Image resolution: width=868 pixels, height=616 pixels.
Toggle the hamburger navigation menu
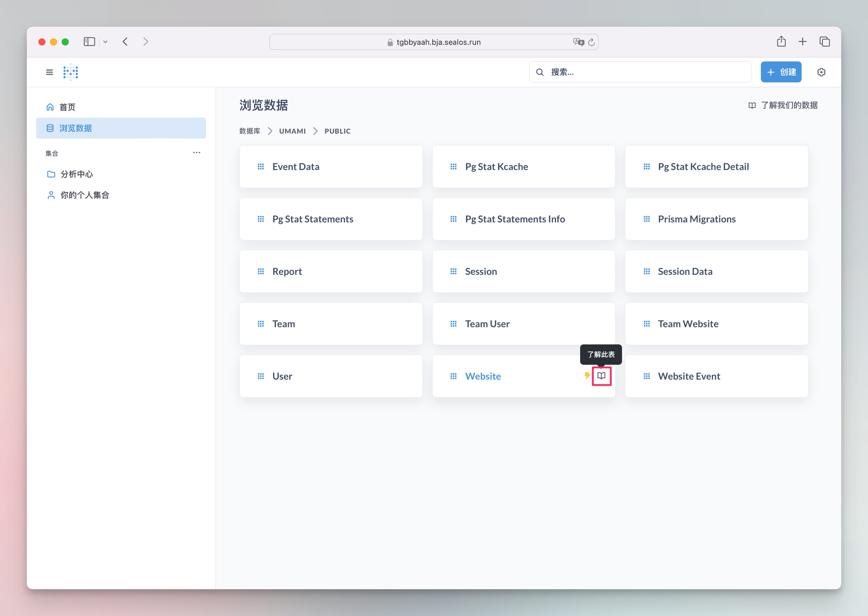click(49, 72)
